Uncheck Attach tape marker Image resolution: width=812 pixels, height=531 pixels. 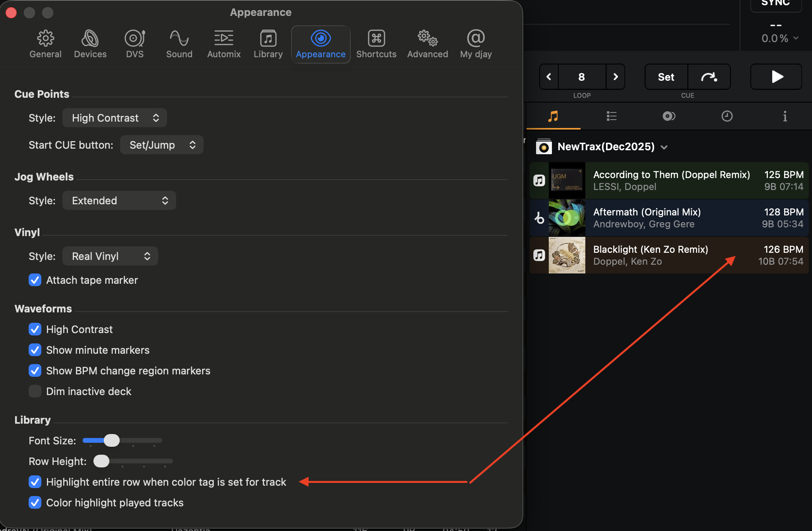(x=35, y=280)
